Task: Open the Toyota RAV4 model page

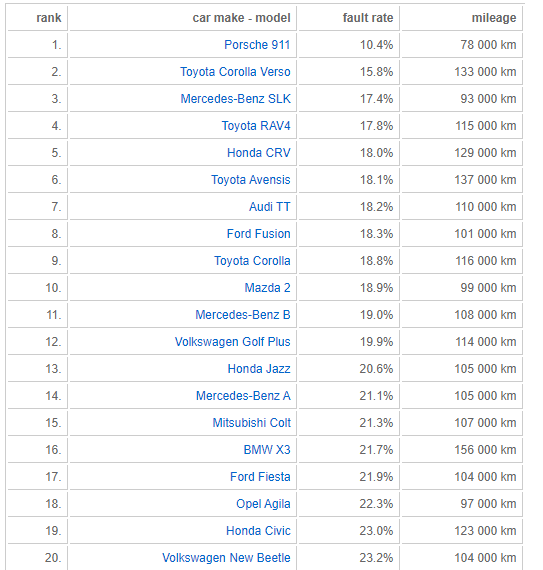Action: click(x=256, y=126)
